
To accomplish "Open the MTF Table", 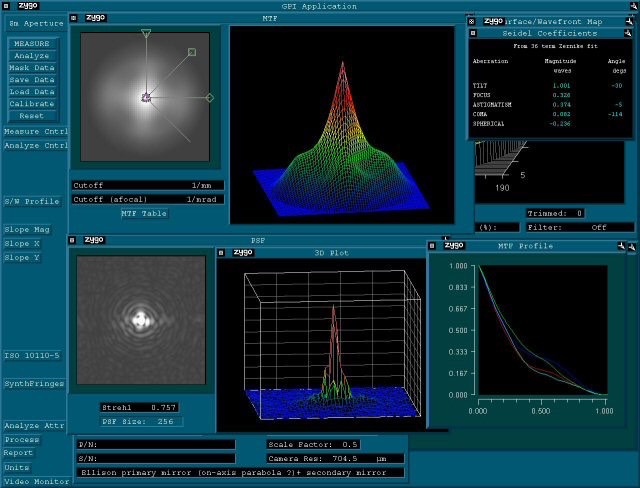I will coord(144,213).
